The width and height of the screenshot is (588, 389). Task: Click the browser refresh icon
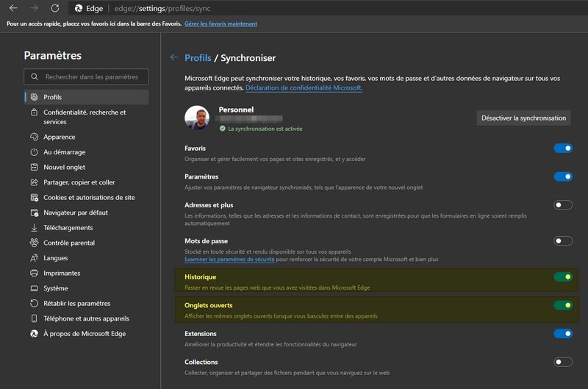[54, 9]
